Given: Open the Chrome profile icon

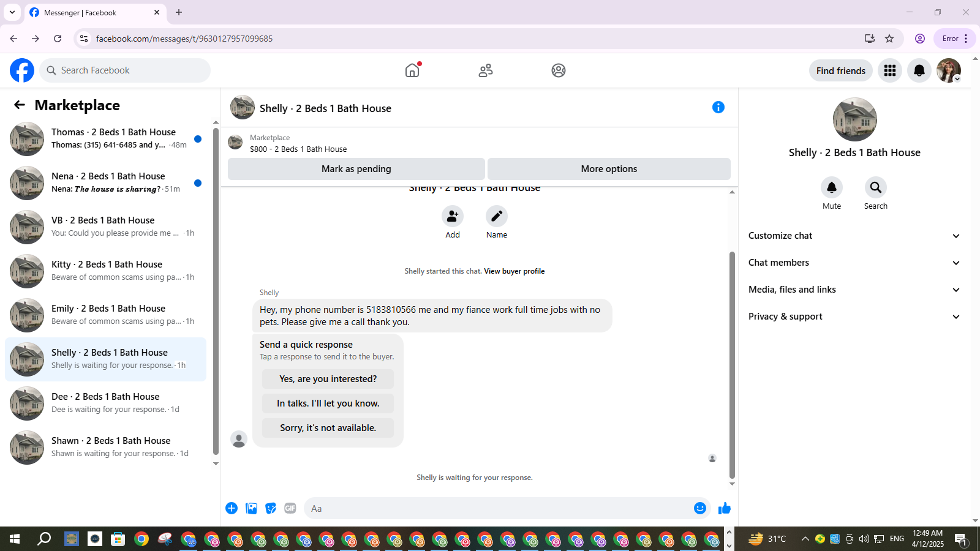Looking at the screenshot, I should tap(920, 39).
